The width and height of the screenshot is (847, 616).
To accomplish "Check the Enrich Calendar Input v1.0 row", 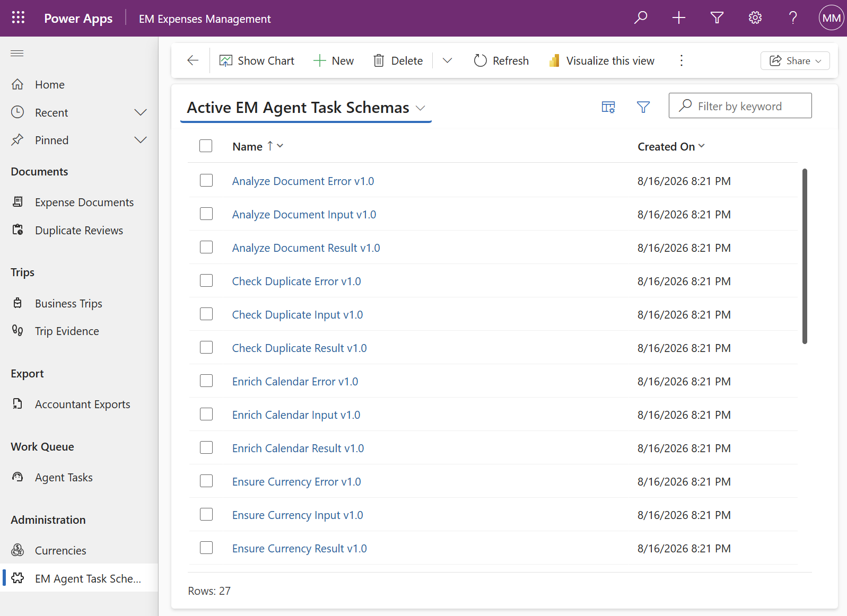I will click(206, 414).
